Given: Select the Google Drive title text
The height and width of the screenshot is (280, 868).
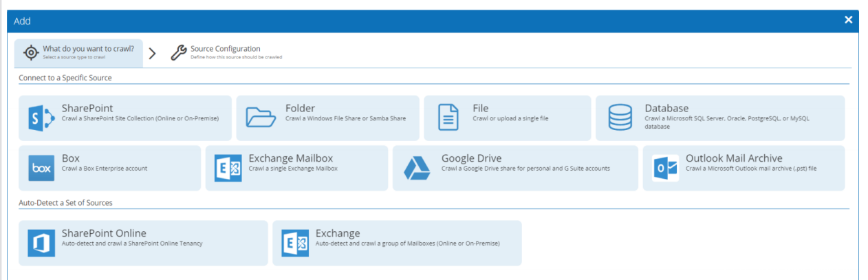Looking at the screenshot, I should (x=471, y=159).
